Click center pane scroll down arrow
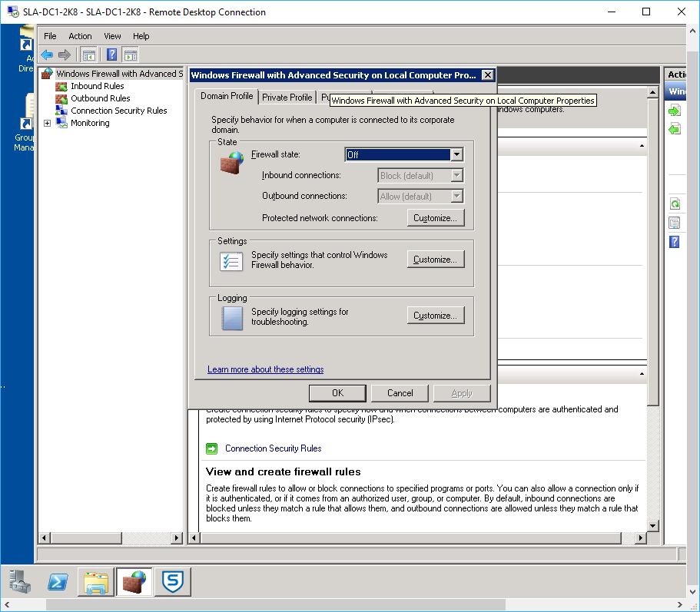 [652, 526]
